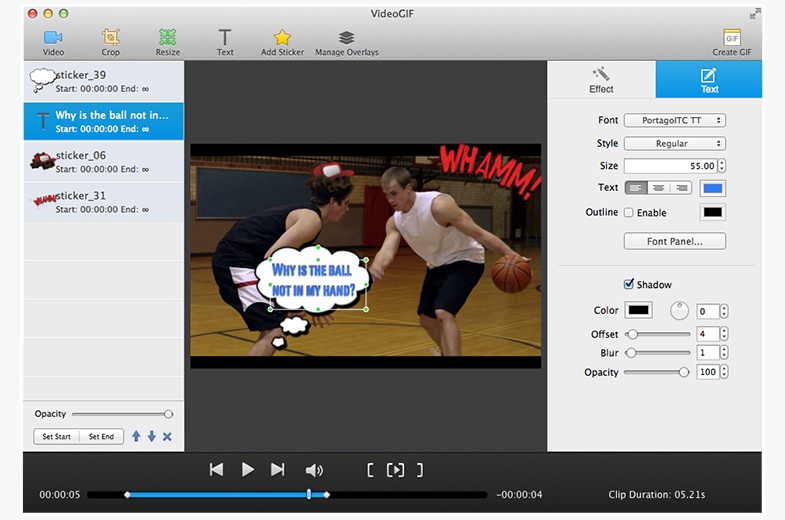Expand the Style dropdown set to Regular

(674, 144)
